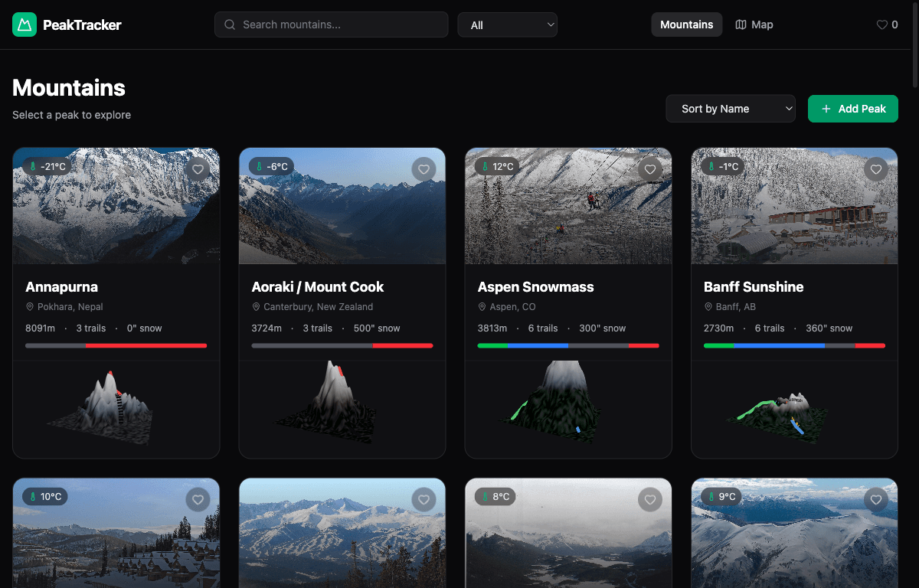Toggle the heart on Aoraki / Mount Cook card

point(424,168)
